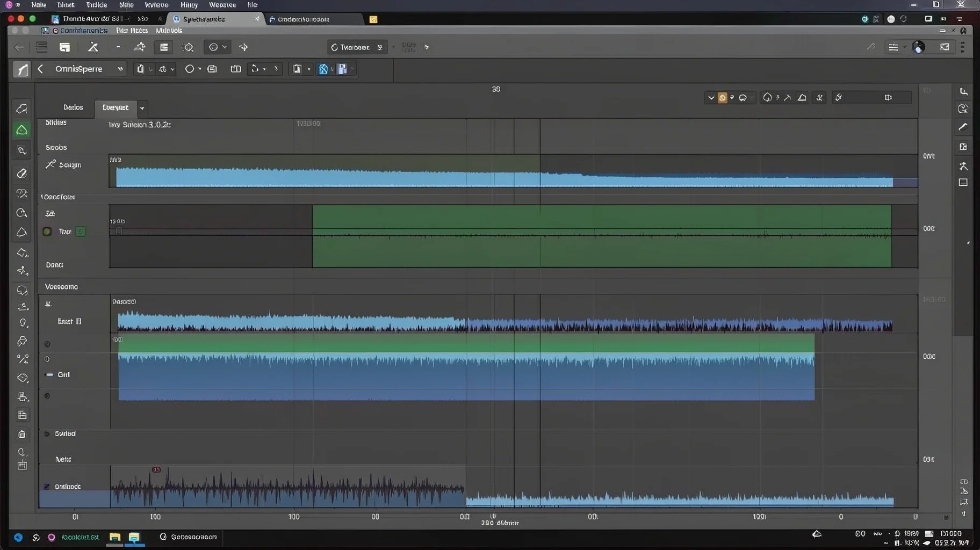
Task: Open the circle dropdown in top toolbar
Action: (x=218, y=47)
